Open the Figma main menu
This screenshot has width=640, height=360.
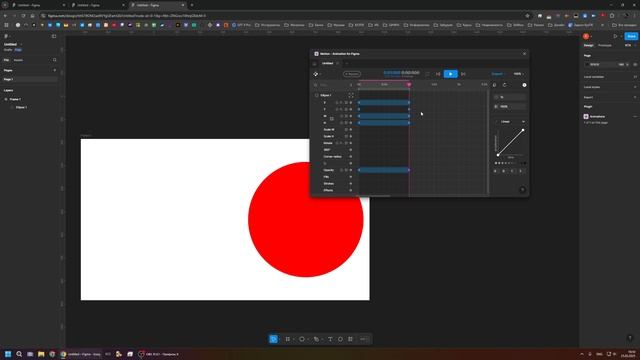pyautogui.click(x=6, y=36)
